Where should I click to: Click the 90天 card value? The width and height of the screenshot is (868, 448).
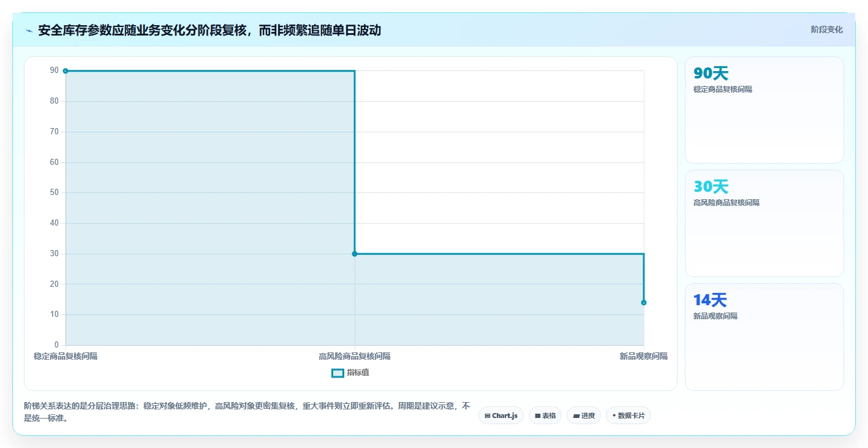tap(711, 74)
